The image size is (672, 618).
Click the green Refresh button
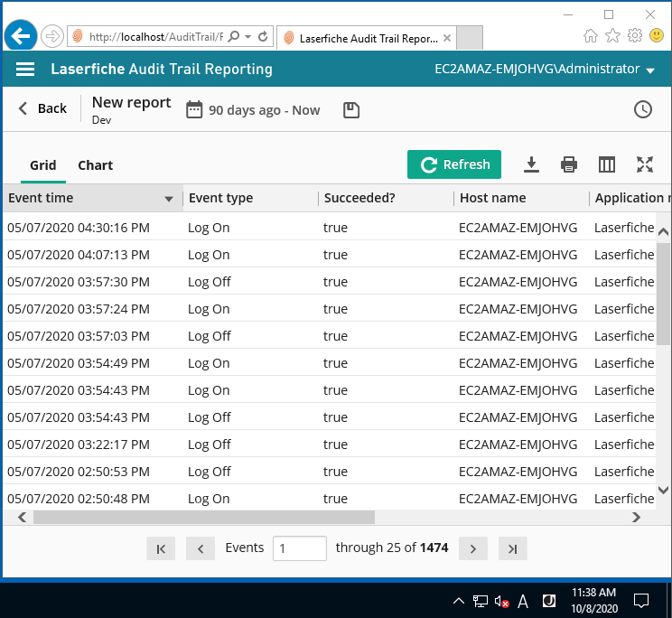click(x=454, y=164)
